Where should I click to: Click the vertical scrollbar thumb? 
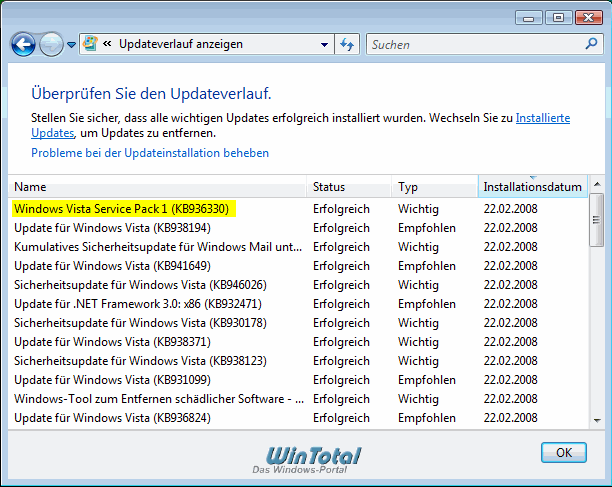click(596, 220)
